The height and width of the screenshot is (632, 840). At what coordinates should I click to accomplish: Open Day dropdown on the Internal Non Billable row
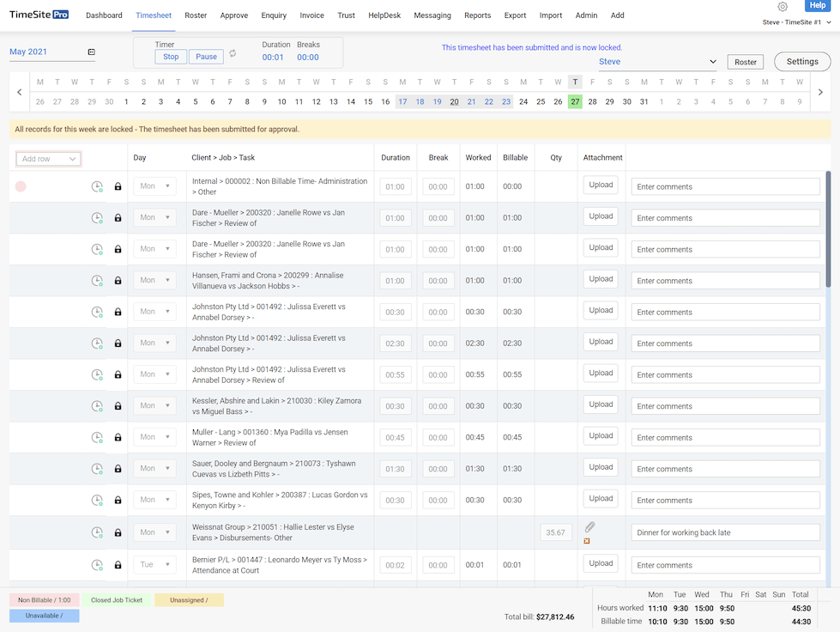click(154, 186)
